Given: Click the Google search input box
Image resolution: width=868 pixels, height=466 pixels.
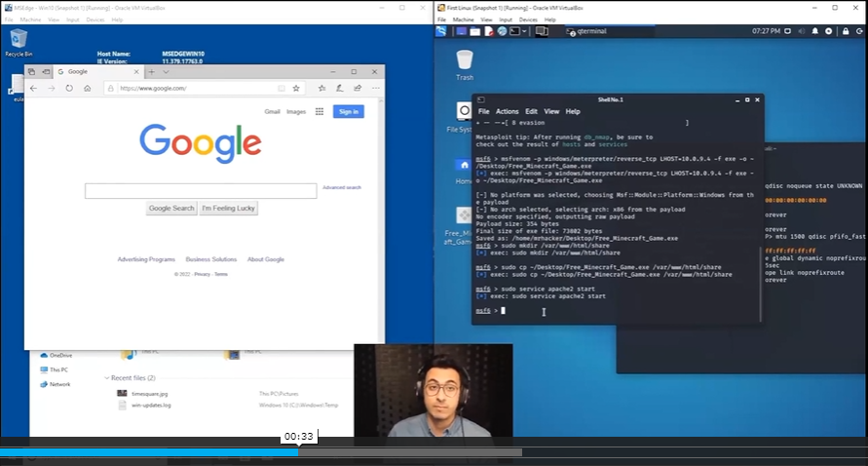Looking at the screenshot, I should 201,191.
